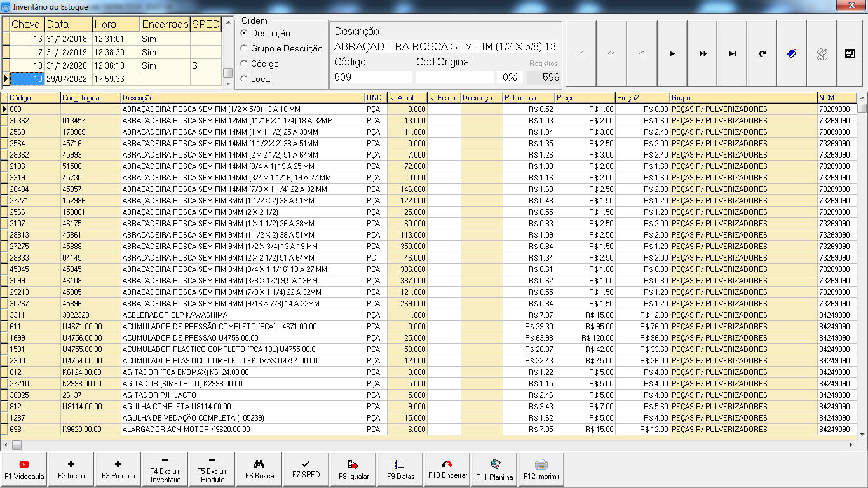Open F1 Videoaula button
868x488 pixels.
pyautogui.click(x=24, y=470)
